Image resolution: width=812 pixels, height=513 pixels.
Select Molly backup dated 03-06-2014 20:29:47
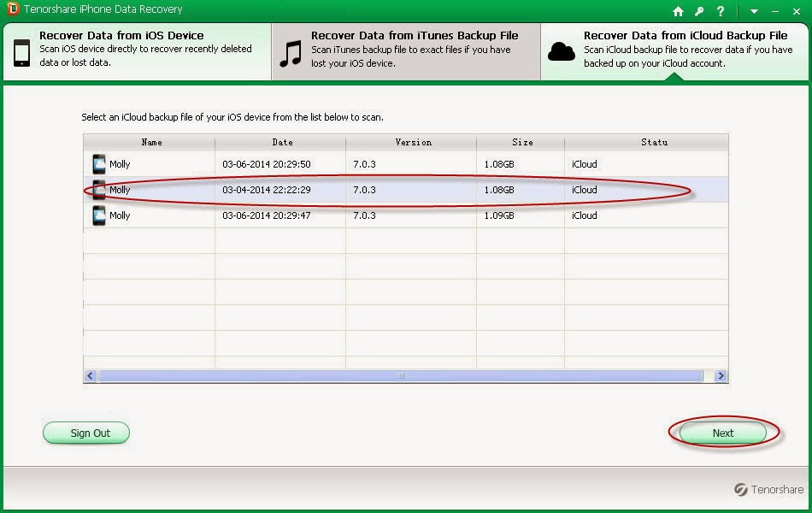coord(406,215)
